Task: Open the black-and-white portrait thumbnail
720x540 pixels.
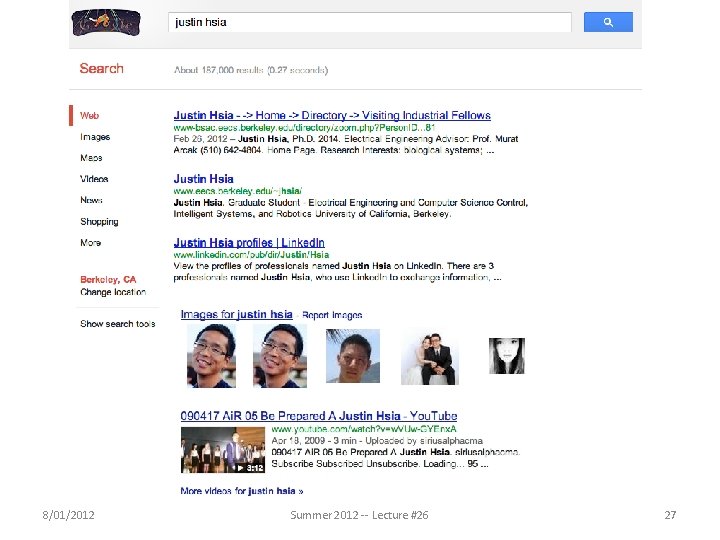Action: (x=506, y=356)
